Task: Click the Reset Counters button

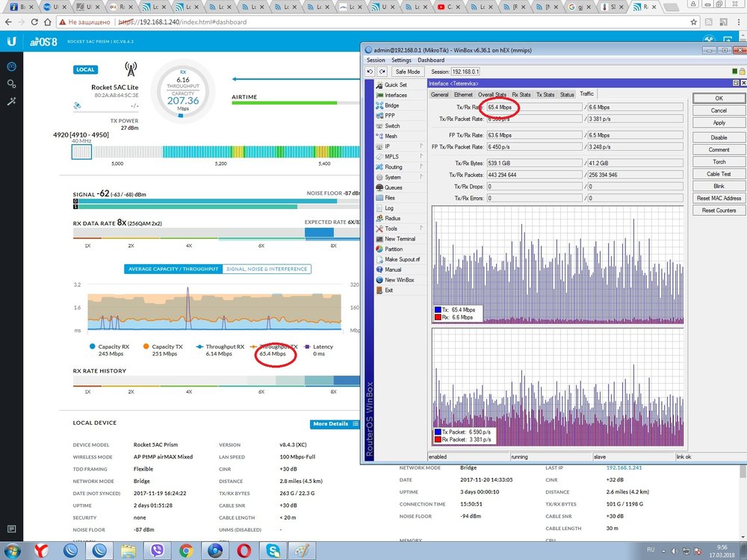Action: 719,211
